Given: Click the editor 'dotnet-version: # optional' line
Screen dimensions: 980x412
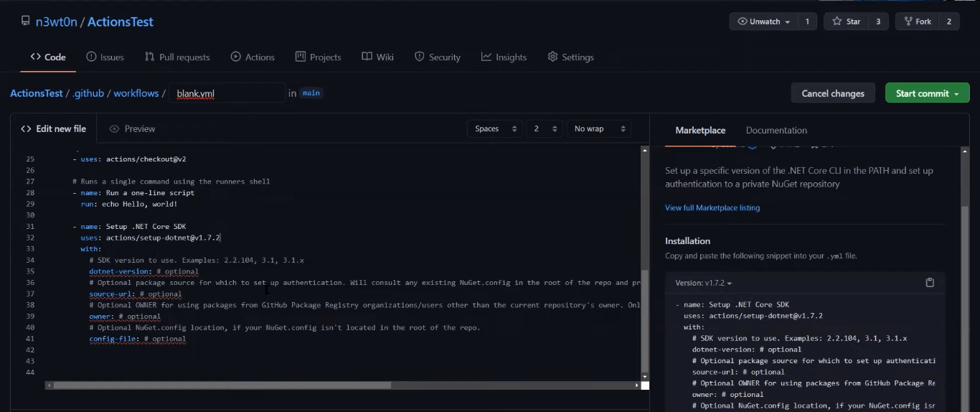Looking at the screenshot, I should [143, 271].
